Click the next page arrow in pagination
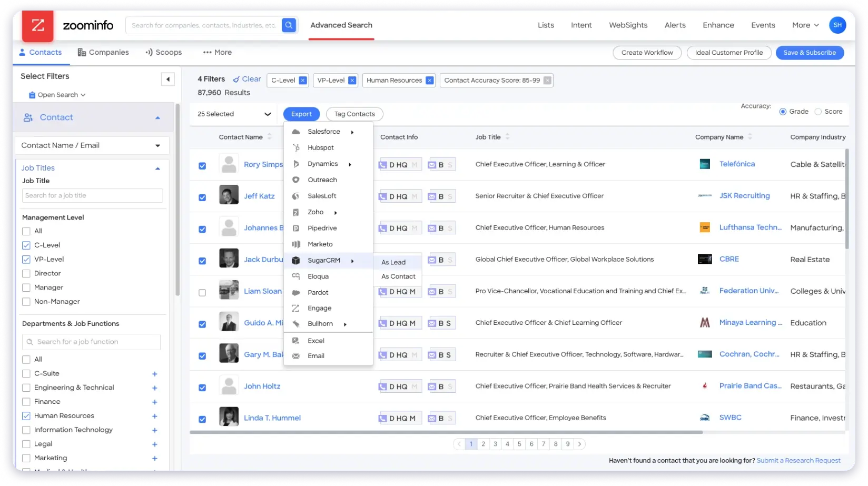 (579, 444)
